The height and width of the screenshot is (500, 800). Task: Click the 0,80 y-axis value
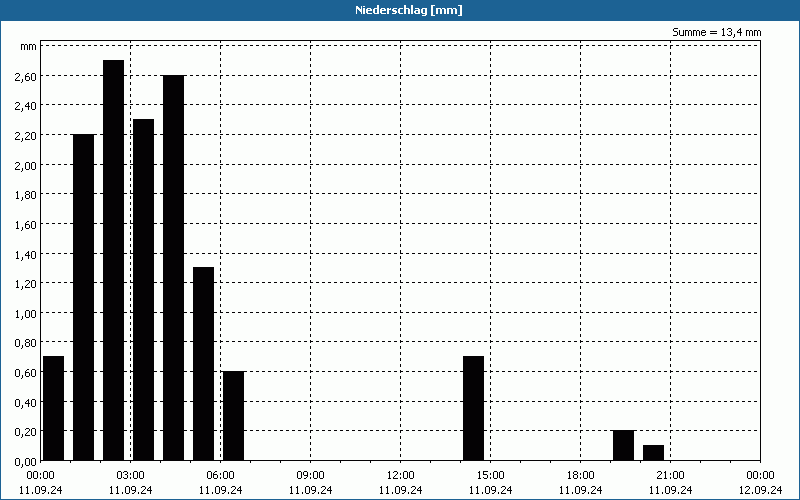pyautogui.click(x=26, y=343)
